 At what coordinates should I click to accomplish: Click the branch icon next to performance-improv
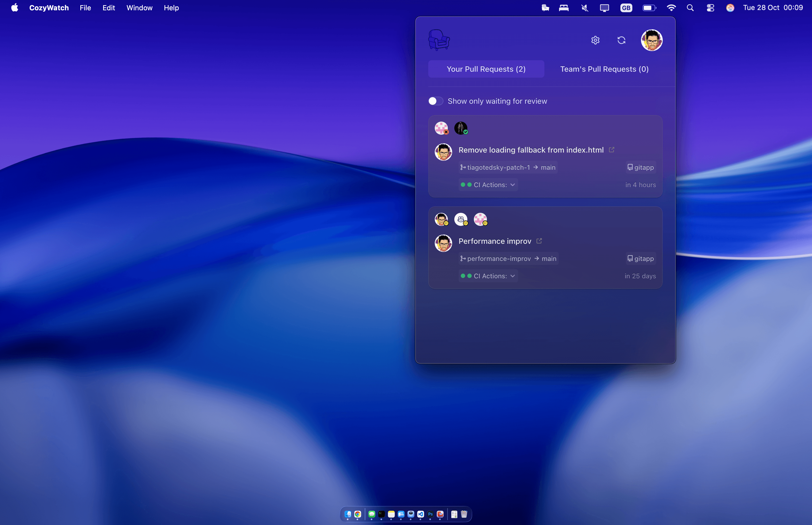463,258
